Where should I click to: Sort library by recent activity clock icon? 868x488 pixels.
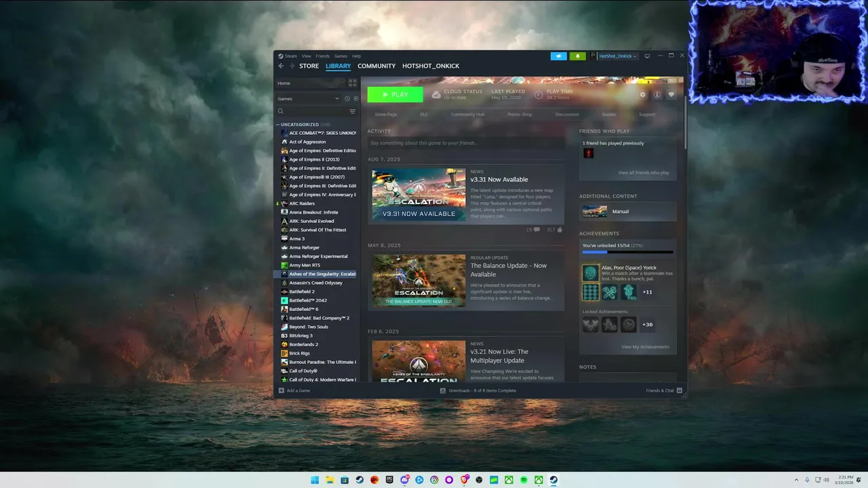pyautogui.click(x=347, y=98)
